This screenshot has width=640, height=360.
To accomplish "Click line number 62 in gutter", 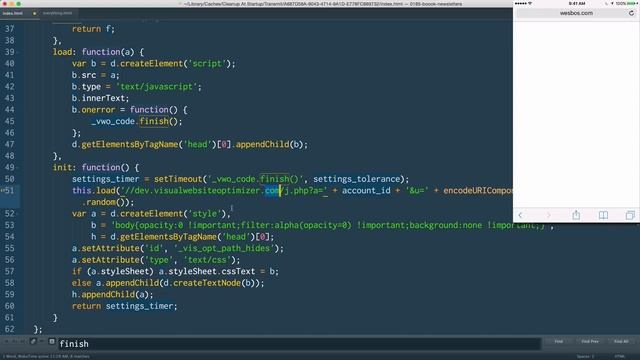I will (9, 329).
